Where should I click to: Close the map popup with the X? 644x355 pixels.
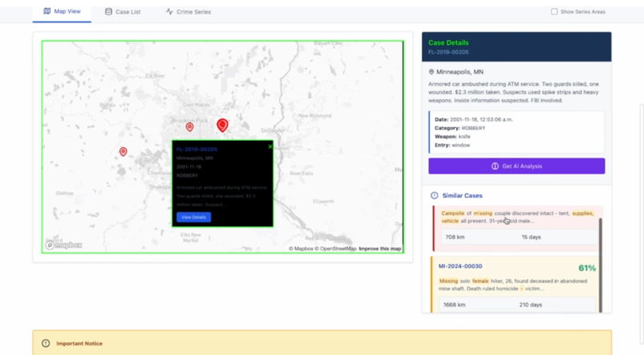tap(270, 146)
